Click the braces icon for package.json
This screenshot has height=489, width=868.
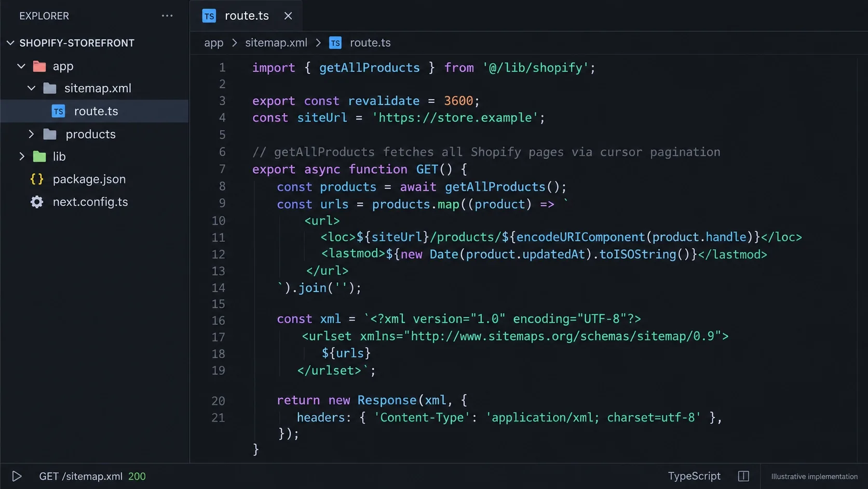pyautogui.click(x=37, y=179)
